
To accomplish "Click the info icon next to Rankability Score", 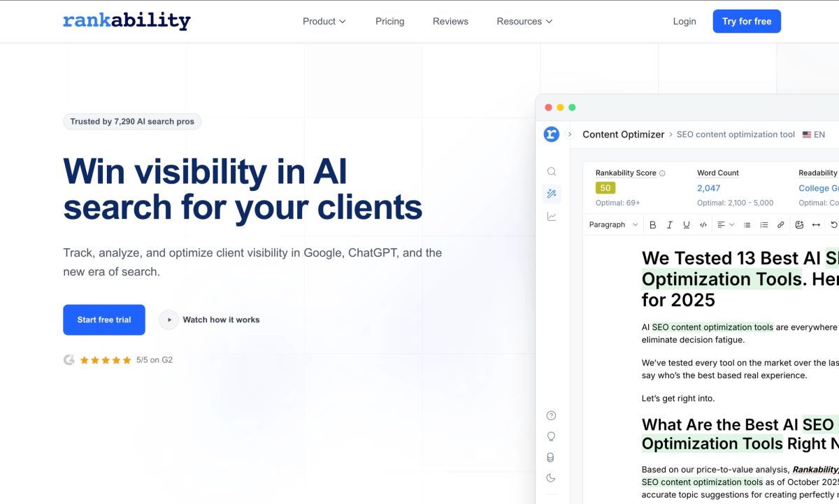I will [662, 173].
